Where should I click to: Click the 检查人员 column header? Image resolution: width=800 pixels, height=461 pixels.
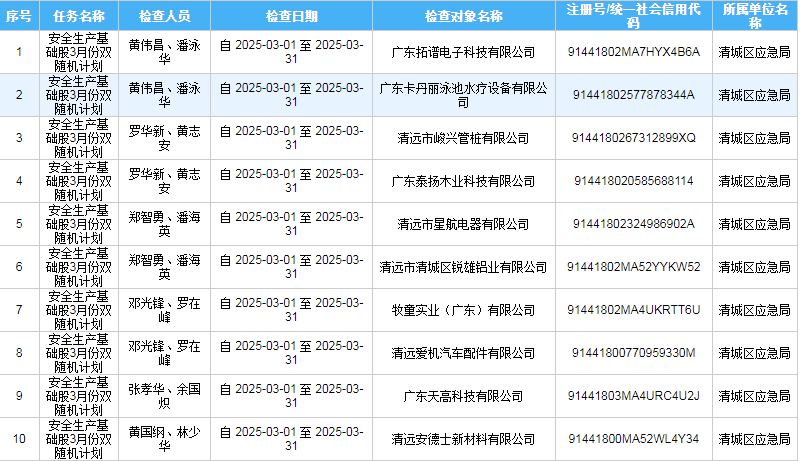click(x=164, y=16)
